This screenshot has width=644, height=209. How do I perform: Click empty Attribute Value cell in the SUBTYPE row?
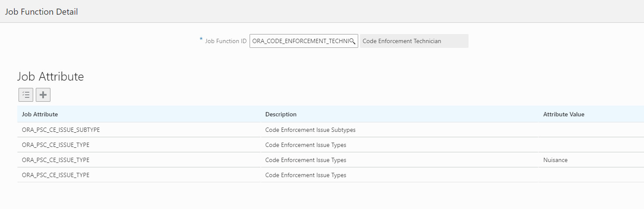click(591, 130)
